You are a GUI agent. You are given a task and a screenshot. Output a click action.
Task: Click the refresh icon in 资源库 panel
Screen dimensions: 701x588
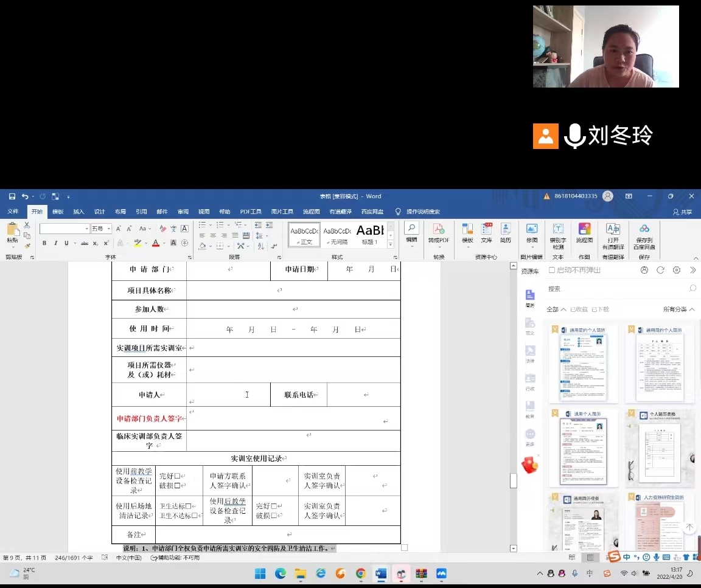coord(660,270)
